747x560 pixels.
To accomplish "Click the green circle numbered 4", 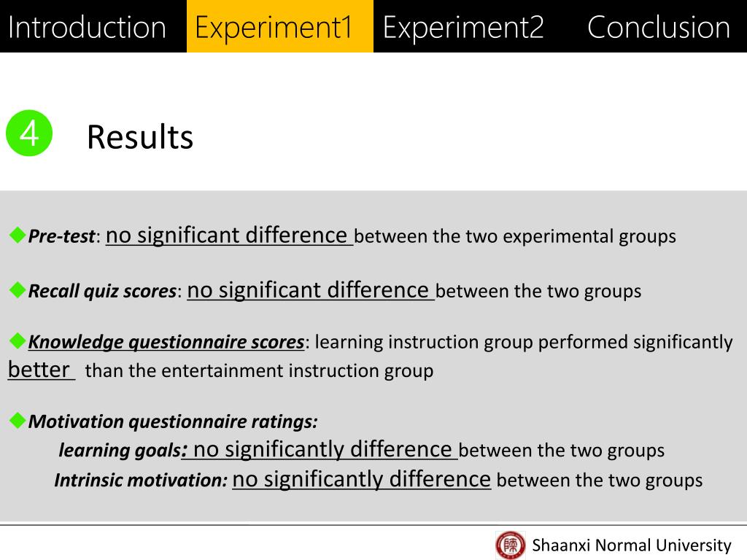I will 29,133.
